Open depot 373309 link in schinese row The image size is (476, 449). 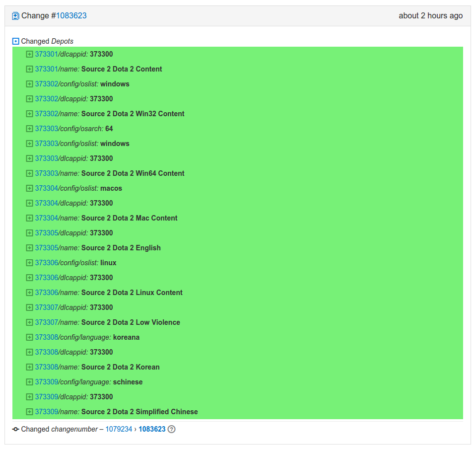(47, 382)
